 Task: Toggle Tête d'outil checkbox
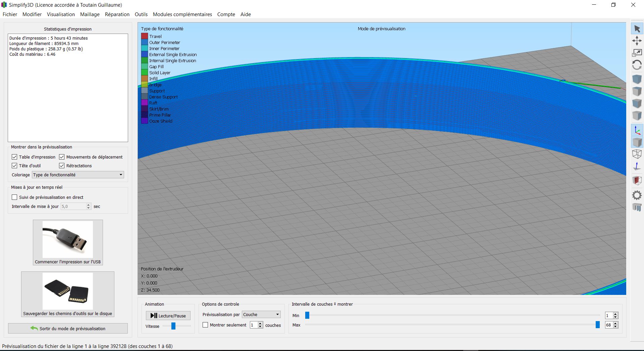14,166
